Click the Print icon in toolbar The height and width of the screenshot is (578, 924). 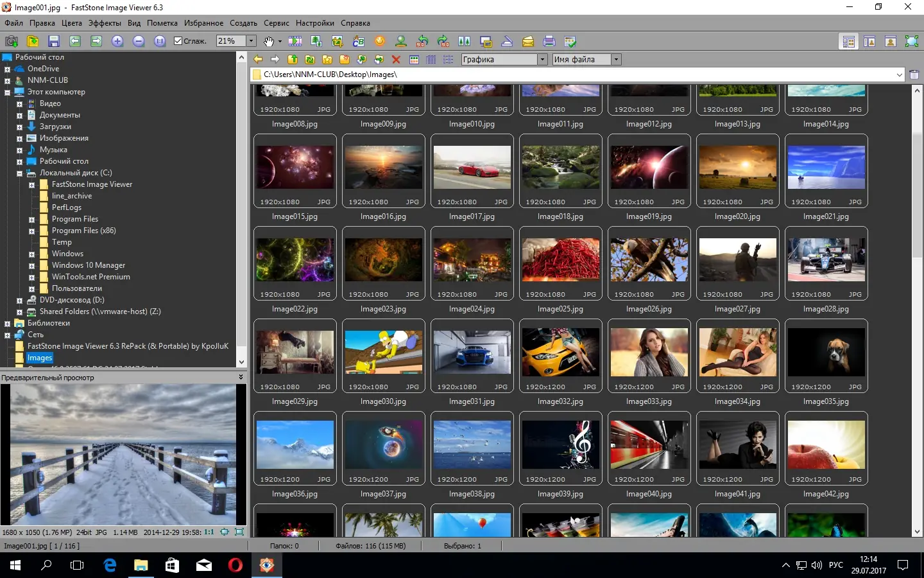click(549, 41)
